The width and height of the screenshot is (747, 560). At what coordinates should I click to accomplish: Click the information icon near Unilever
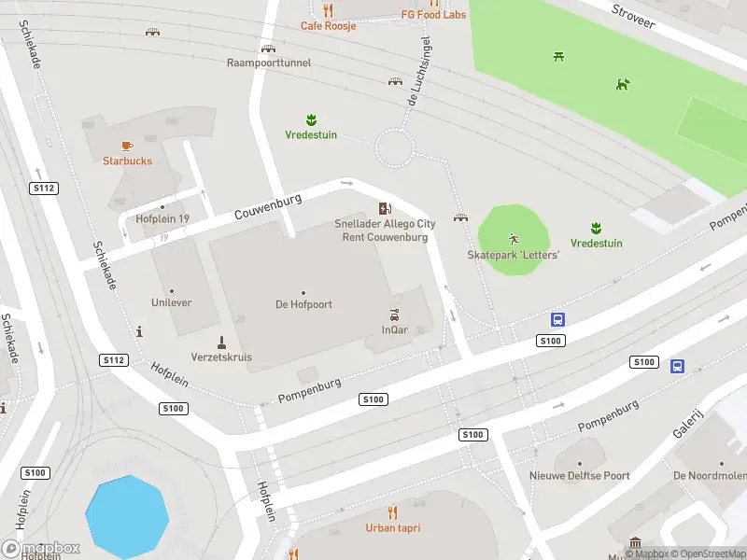point(139,331)
